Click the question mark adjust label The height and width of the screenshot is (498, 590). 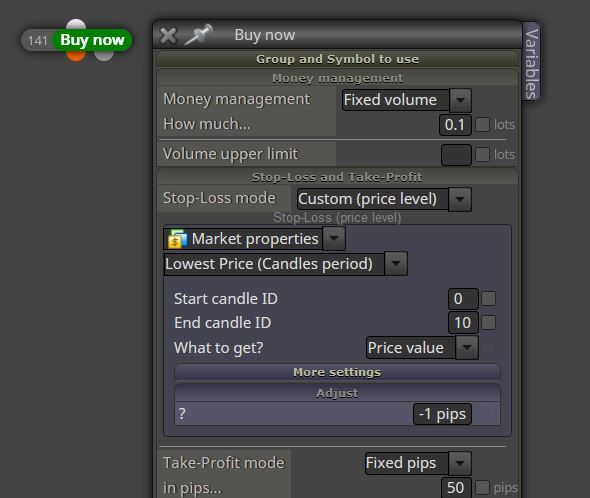182,414
